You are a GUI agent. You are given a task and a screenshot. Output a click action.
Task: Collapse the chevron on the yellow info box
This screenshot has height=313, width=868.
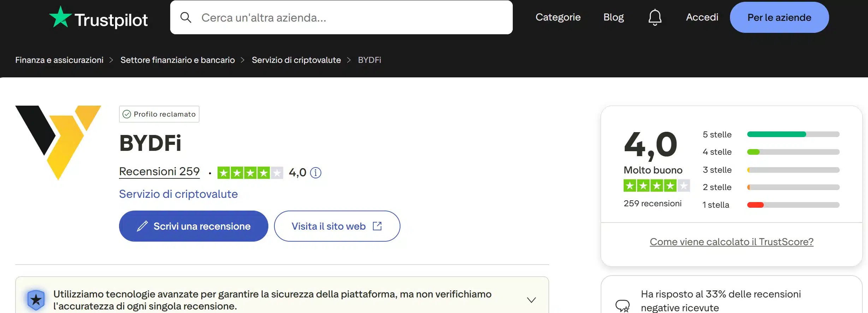click(x=531, y=300)
